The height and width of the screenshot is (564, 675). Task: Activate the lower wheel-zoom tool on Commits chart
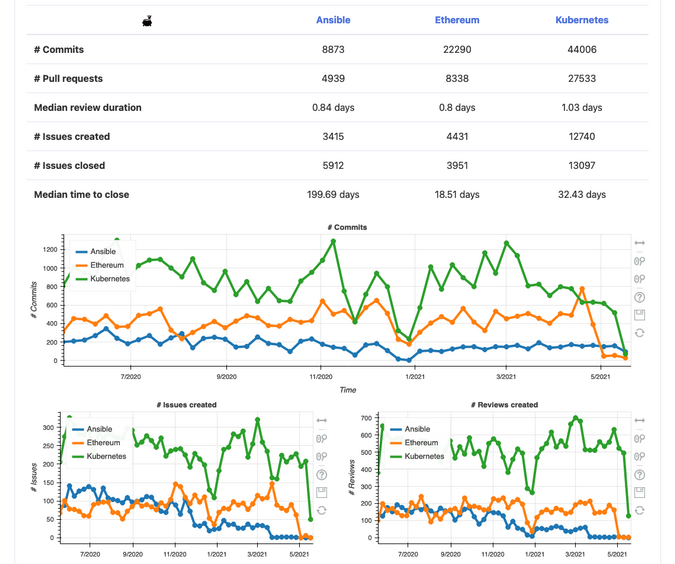[x=639, y=279]
